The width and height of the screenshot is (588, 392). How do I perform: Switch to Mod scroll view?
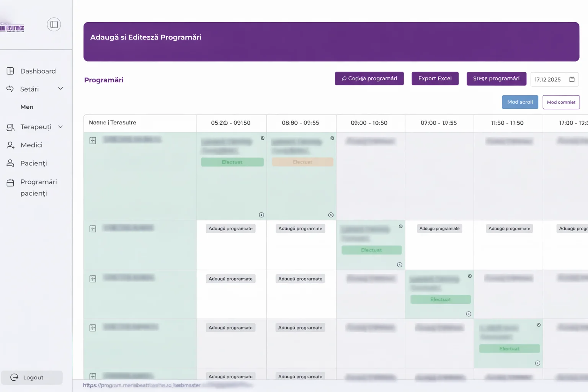coord(520,102)
